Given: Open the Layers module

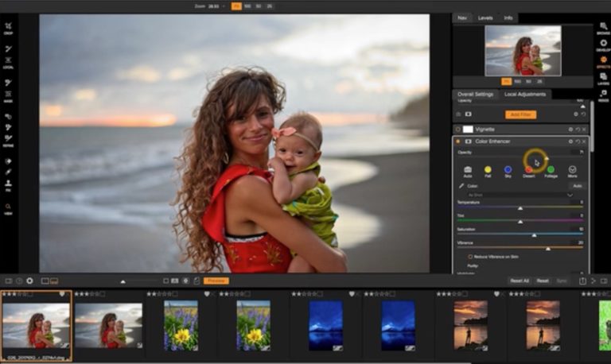Looking at the screenshot, I should pyautogui.click(x=603, y=79).
